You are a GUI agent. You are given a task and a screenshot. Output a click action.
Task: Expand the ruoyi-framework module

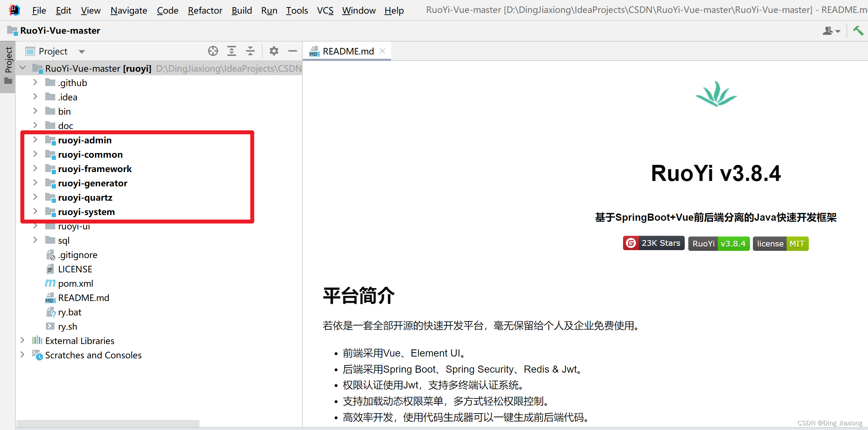pyautogui.click(x=35, y=168)
